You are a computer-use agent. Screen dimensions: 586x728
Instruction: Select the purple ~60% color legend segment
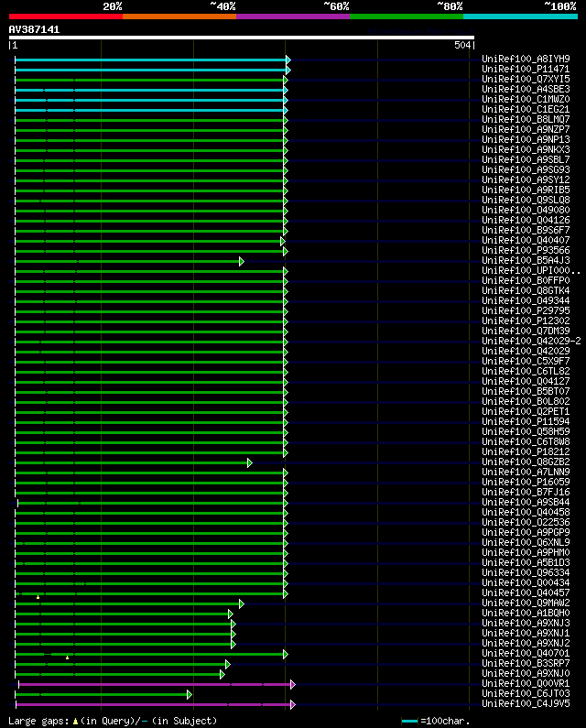point(293,16)
